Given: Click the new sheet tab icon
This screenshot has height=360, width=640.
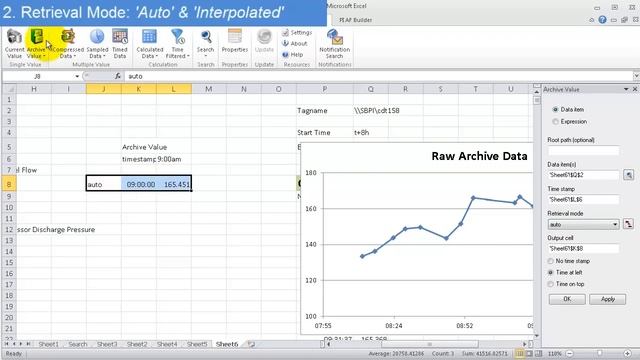Looking at the screenshot, I should 251,344.
